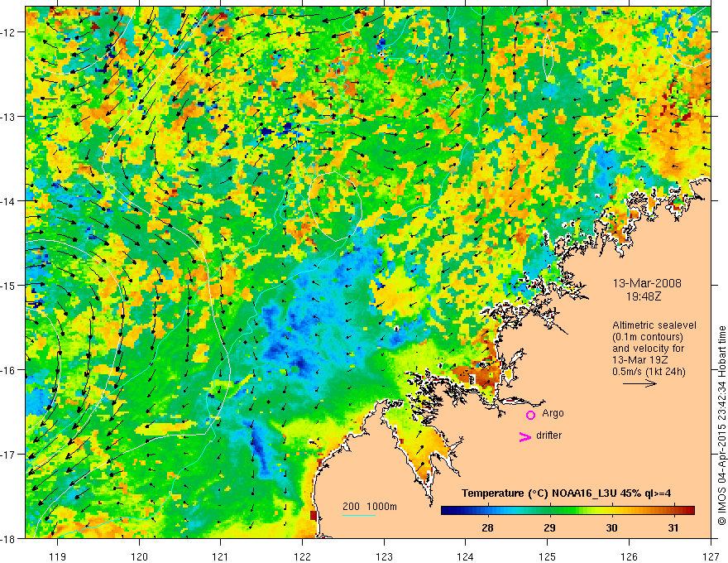Click the 125 longitude axis label
This screenshot has width=728, height=563.
pos(548,556)
